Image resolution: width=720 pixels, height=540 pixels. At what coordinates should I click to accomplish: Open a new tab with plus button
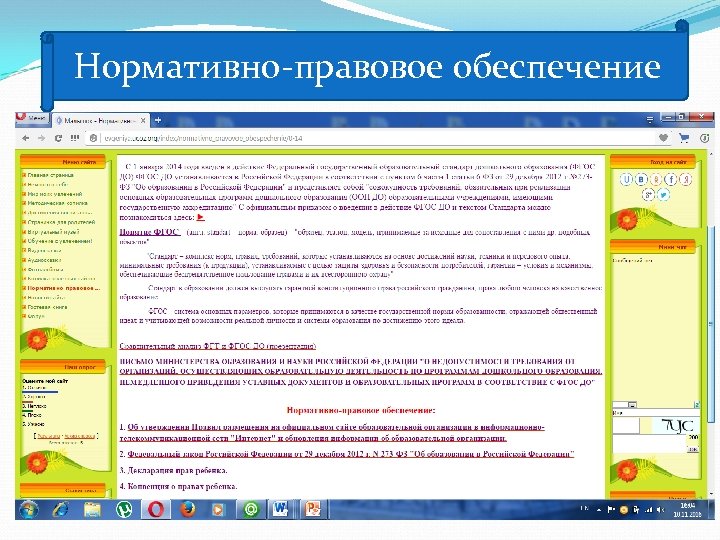pyautogui.click(x=158, y=120)
